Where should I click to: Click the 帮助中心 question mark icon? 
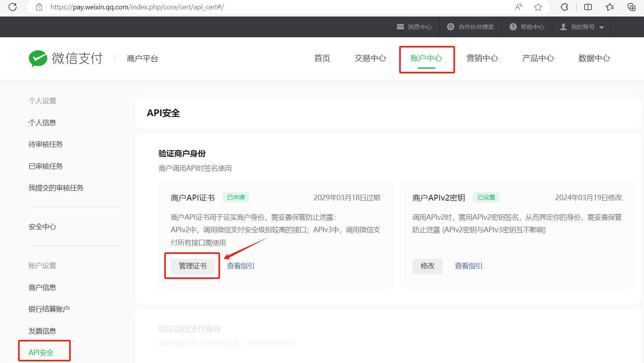click(513, 27)
